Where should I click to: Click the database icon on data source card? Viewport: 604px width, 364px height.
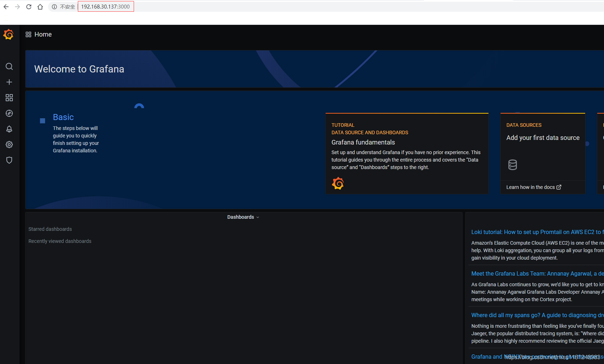point(513,165)
